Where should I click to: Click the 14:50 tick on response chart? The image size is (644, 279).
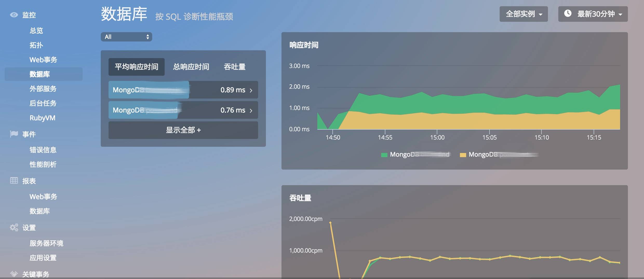pos(333,137)
